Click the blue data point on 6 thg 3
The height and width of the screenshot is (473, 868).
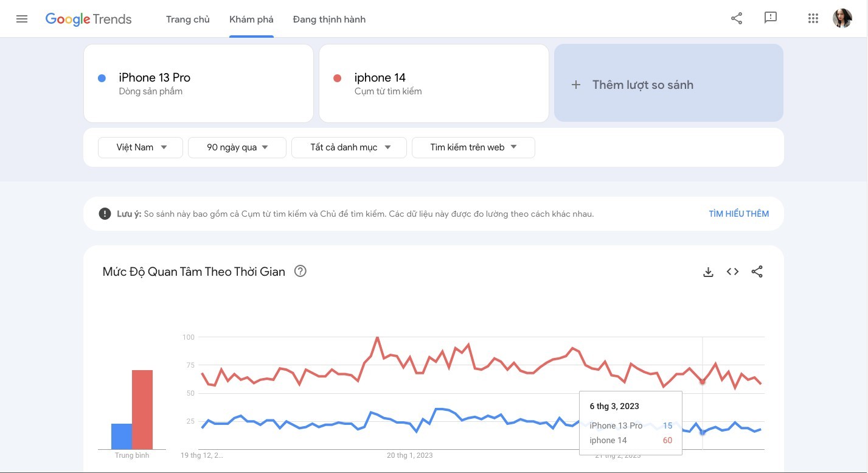click(703, 433)
